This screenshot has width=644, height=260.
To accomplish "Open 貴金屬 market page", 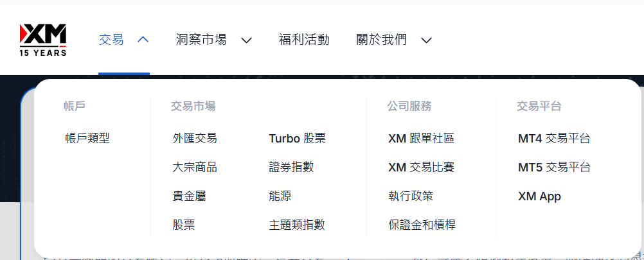I will 190,196.
